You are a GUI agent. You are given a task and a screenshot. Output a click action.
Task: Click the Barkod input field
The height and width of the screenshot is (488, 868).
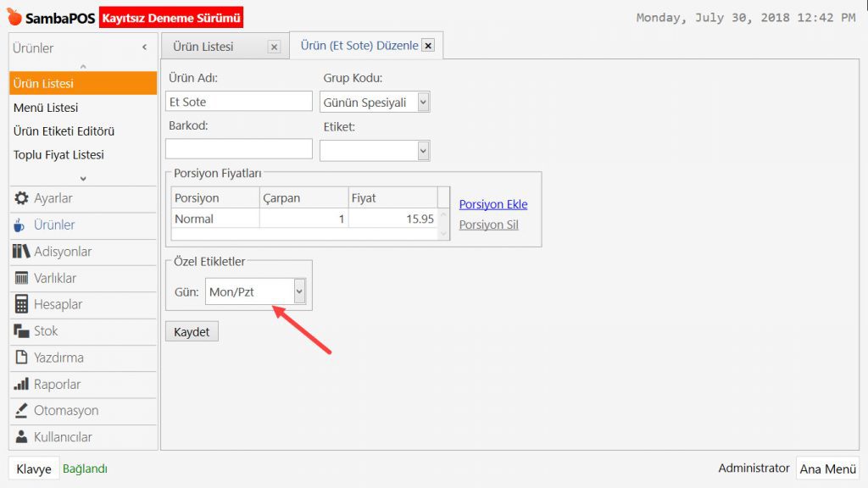[x=239, y=149]
